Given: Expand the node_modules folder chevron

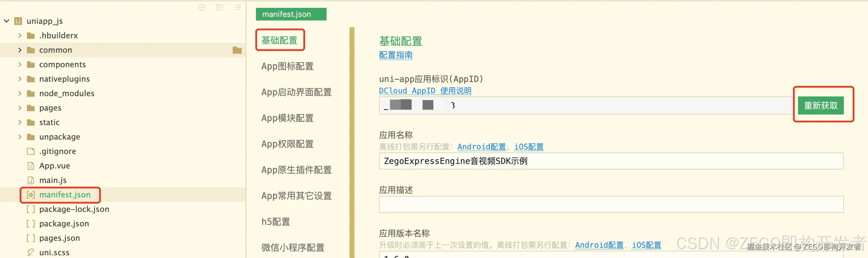Looking at the screenshot, I should click(x=20, y=93).
